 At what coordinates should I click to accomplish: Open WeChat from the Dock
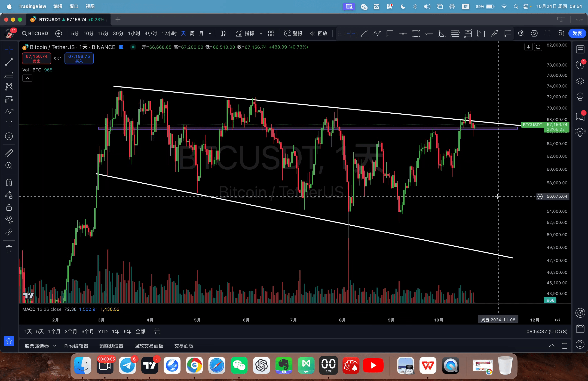pyautogui.click(x=239, y=365)
